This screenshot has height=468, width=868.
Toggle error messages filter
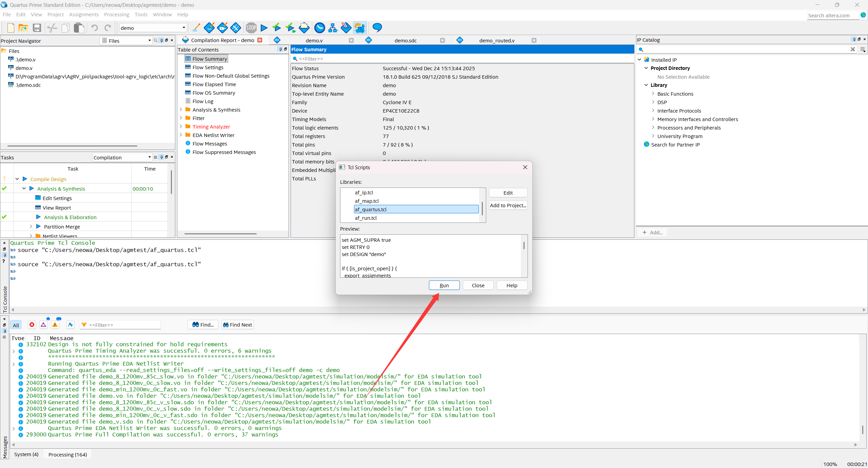coord(32,325)
